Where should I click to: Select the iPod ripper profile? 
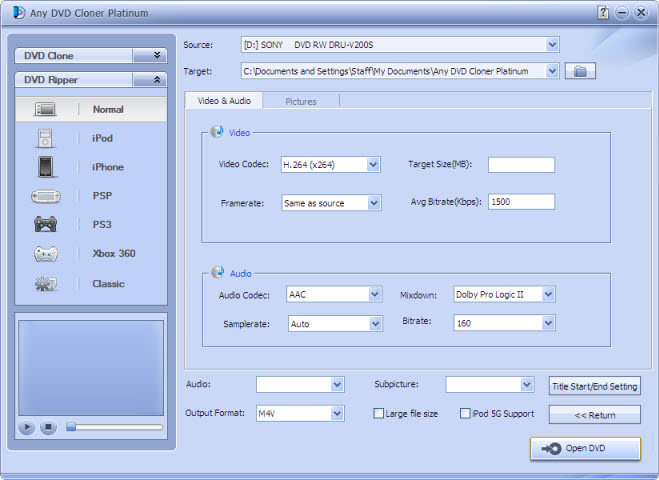91,138
